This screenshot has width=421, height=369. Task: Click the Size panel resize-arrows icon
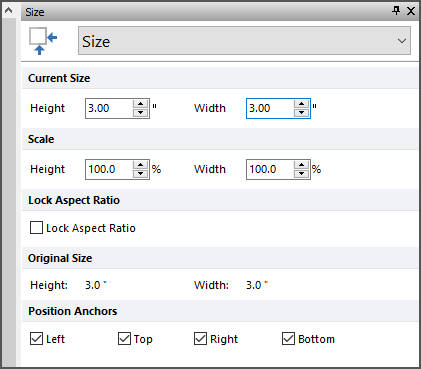pos(43,41)
